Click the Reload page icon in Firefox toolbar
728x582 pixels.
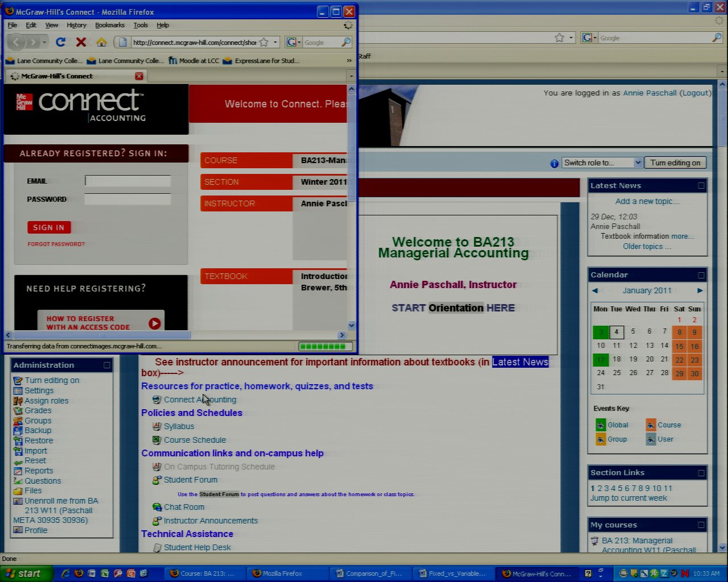(60, 42)
